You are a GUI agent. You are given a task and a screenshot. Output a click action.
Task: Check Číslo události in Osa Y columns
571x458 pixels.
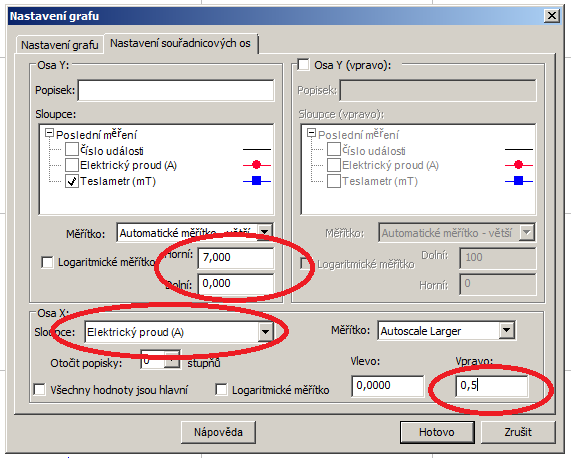click(x=72, y=149)
